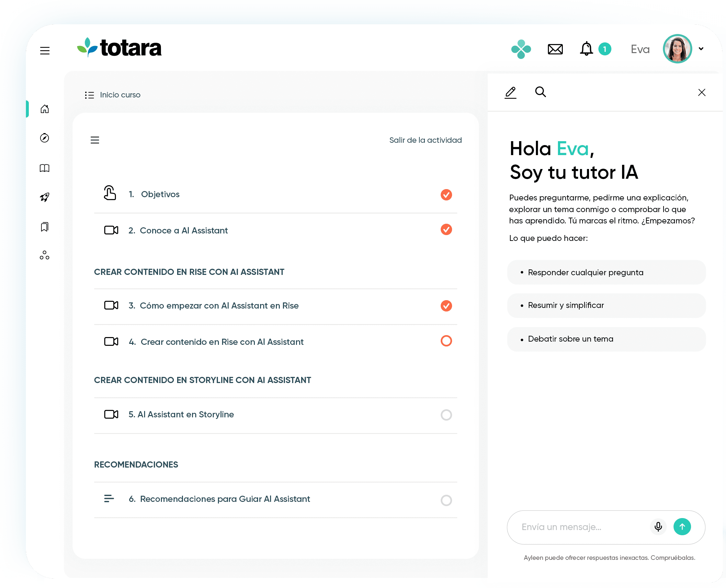Viewport: 726px width, 588px height.
Task: Select the suggestion Resumir y simplificar
Action: pyautogui.click(x=606, y=305)
